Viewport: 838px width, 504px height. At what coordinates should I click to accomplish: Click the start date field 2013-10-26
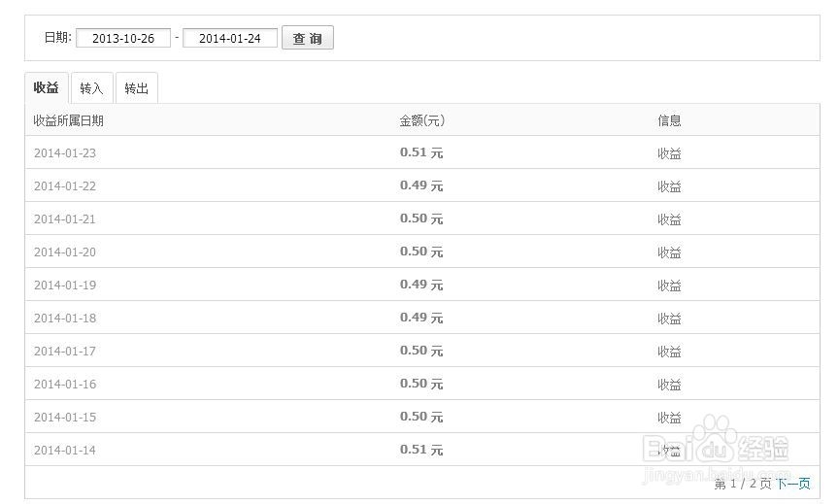pos(123,39)
